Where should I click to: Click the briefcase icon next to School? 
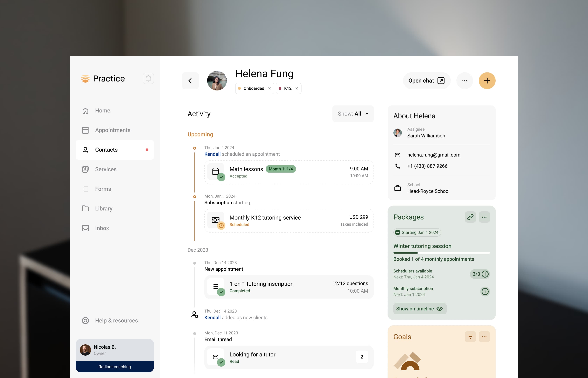coord(398,188)
